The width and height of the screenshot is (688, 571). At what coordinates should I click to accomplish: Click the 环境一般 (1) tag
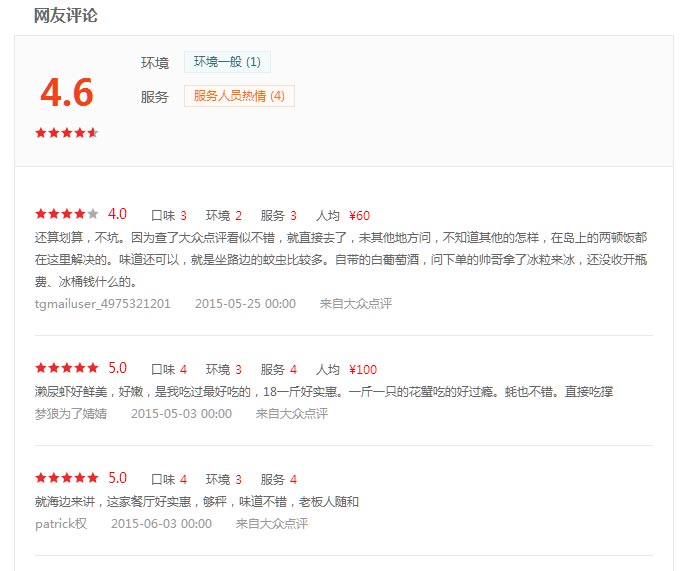pyautogui.click(x=227, y=62)
